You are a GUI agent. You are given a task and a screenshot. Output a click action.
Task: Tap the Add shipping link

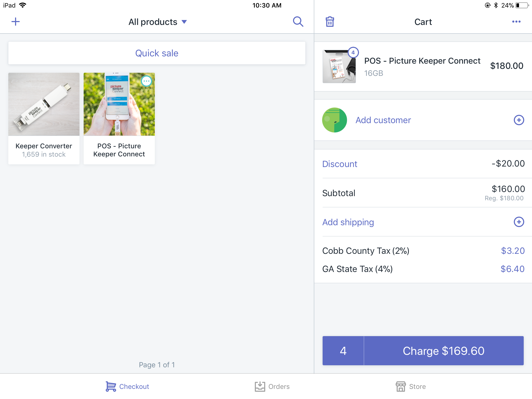[348, 222]
